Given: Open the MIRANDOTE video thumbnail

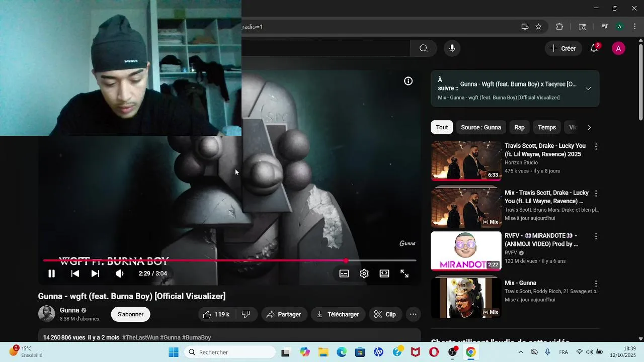Looking at the screenshot, I should 466,251.
